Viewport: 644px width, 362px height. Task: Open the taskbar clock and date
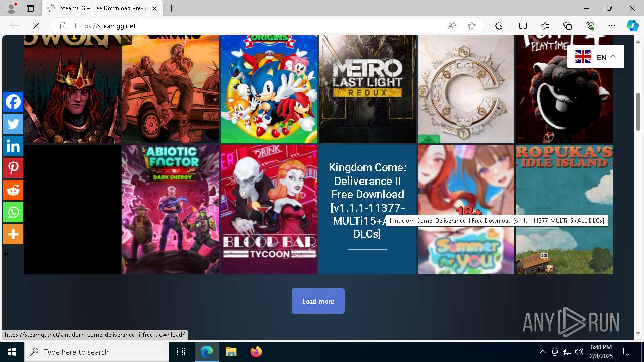(601, 352)
